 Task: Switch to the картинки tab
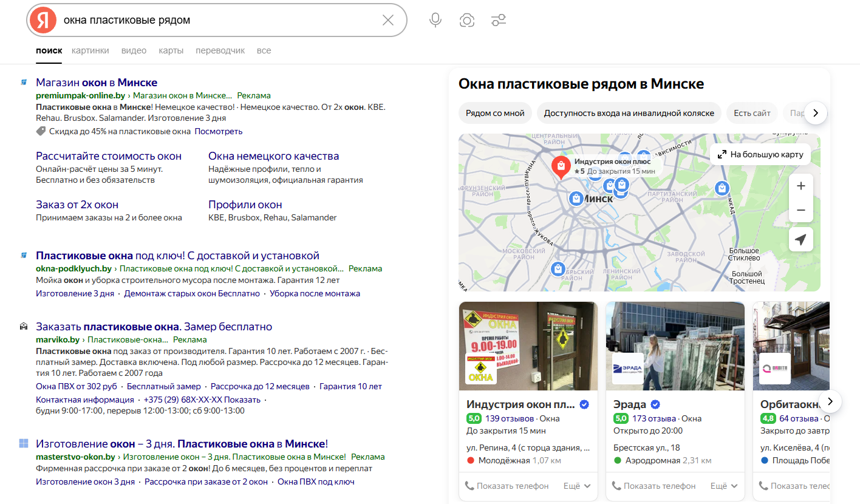90,50
